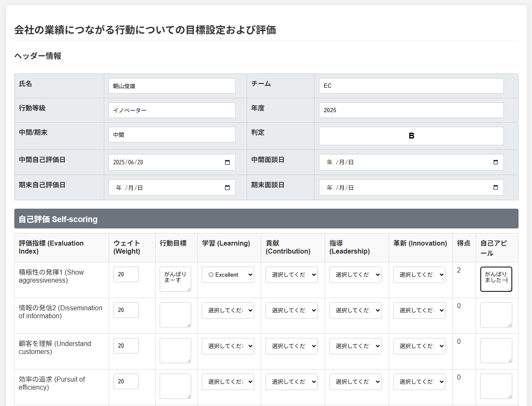Open the Learning dropdown for 効率の追求
This screenshot has height=406, width=532.
coord(228,382)
